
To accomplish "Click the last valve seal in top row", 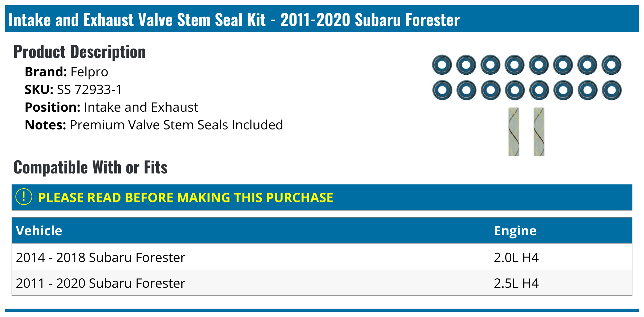I will (611, 65).
